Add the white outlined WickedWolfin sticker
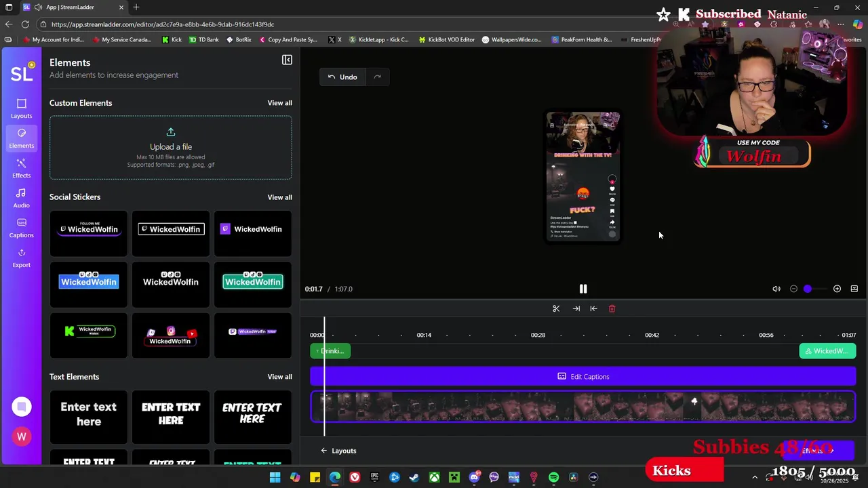The image size is (868, 488). (x=171, y=232)
